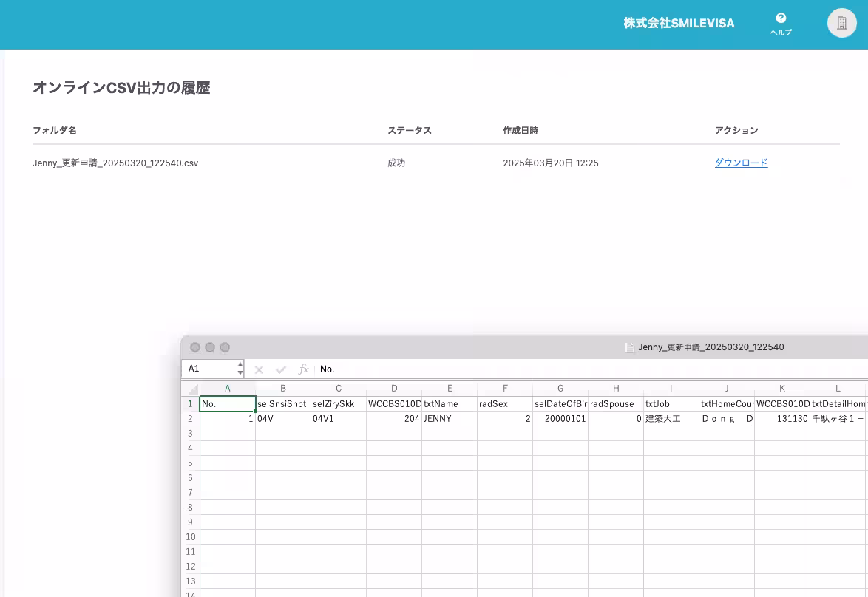
Task: Click the formula bar cancel X icon
Action: pyautogui.click(x=259, y=369)
